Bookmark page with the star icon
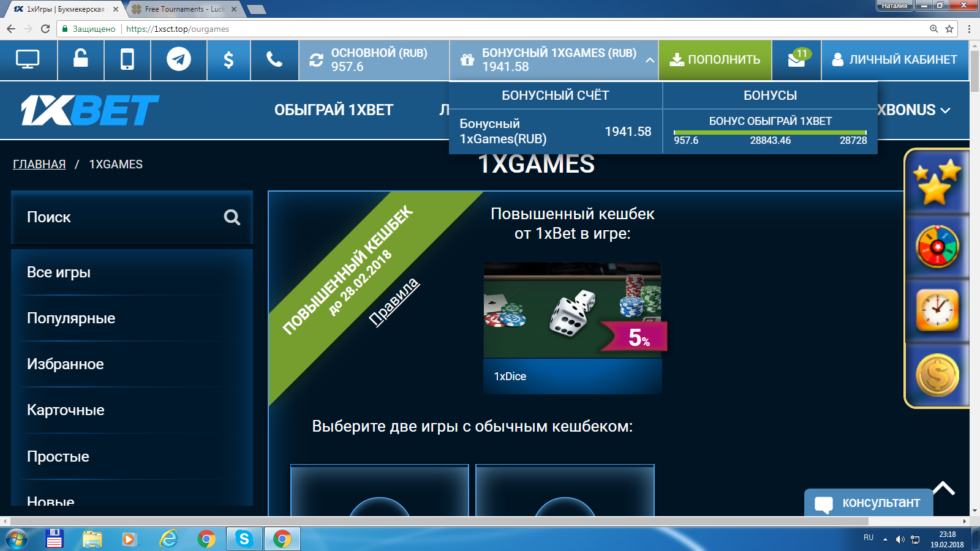980x551 pixels. (x=949, y=29)
